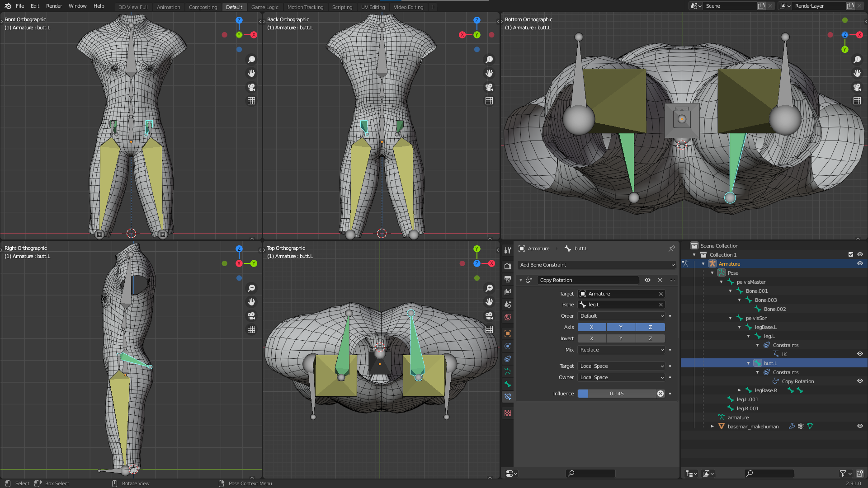Open the Bone properties tab icon
The width and height of the screenshot is (868, 488).
508,384
